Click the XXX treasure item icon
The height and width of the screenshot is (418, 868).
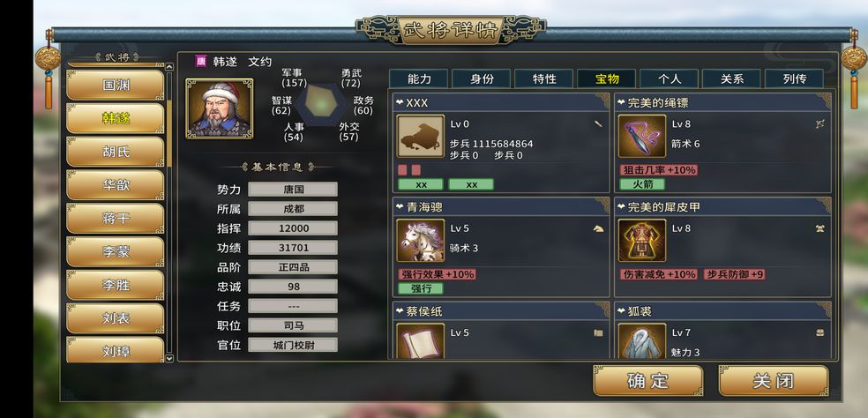[421, 136]
